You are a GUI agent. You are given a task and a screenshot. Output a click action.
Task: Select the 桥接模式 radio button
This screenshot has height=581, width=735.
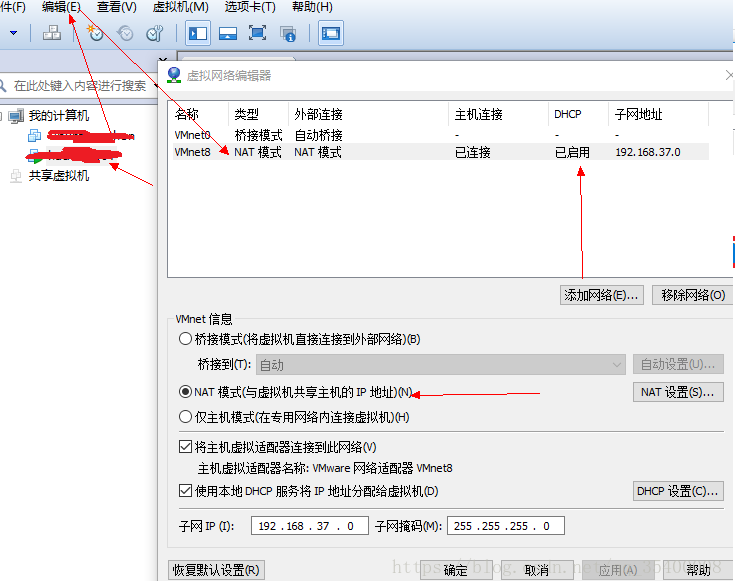[x=185, y=339]
